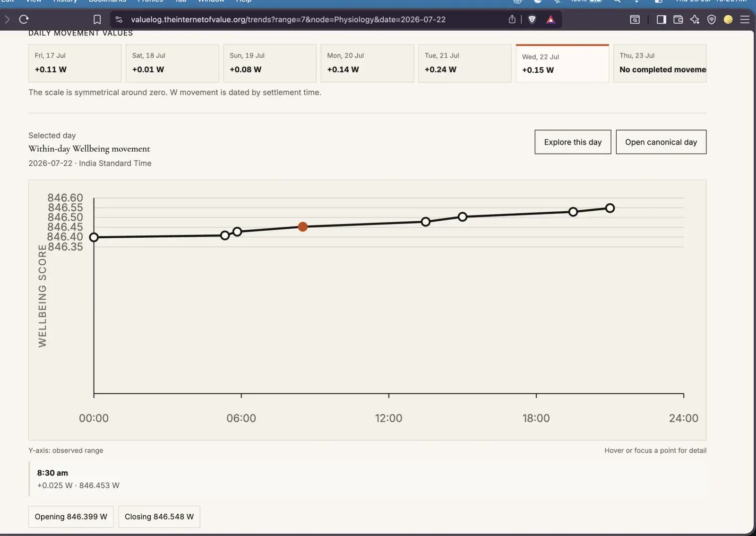
Task: Toggle the browser sidebar panel icon
Action: 661,19
